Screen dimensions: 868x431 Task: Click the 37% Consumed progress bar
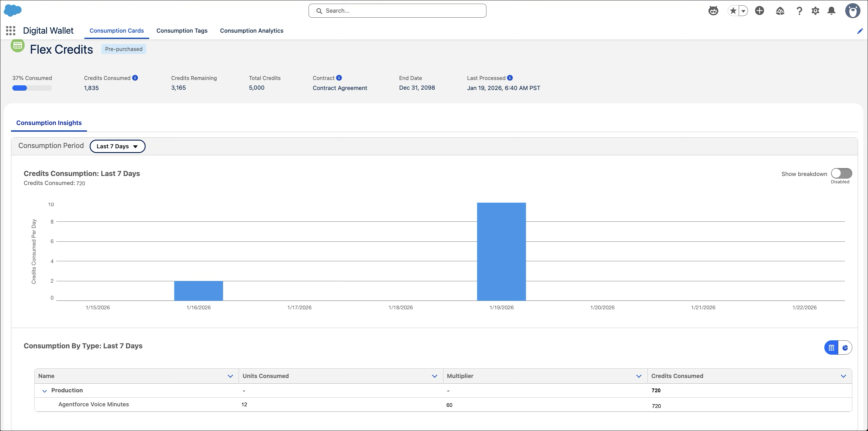coord(32,88)
